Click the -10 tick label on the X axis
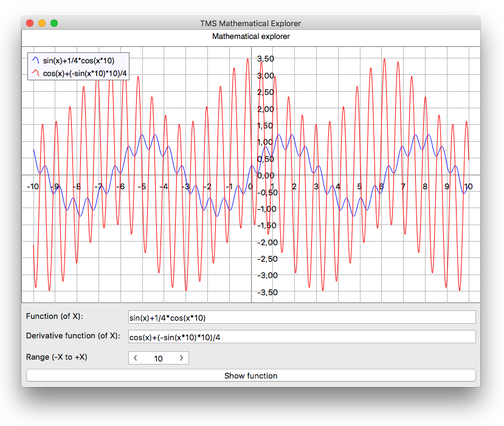 pyautogui.click(x=33, y=186)
